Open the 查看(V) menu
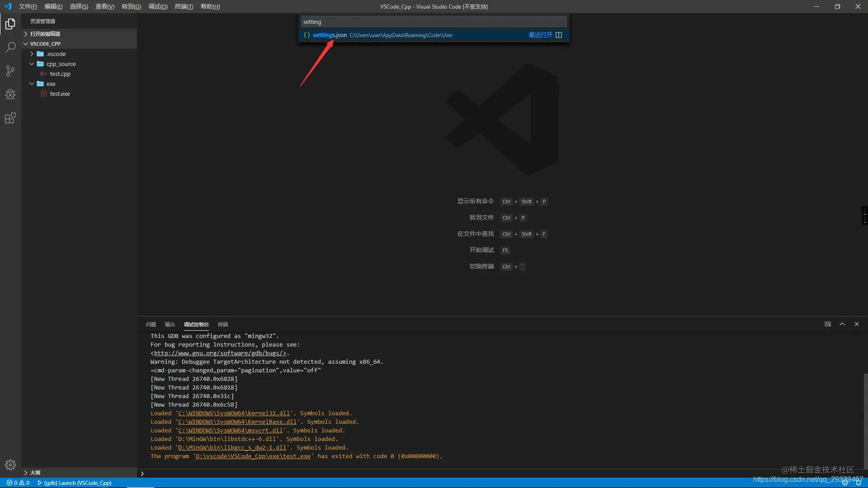This screenshot has width=868, height=488. [x=105, y=7]
